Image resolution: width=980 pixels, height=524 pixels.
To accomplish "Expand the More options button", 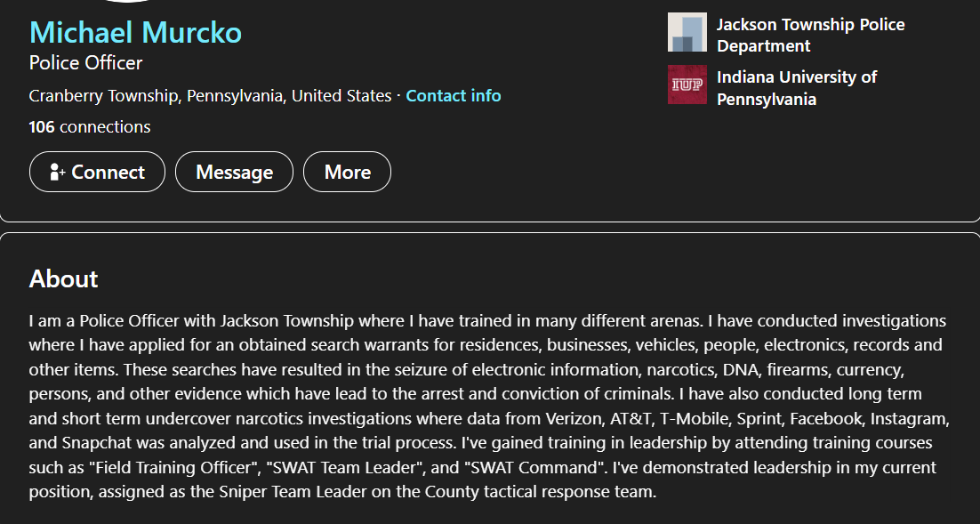I will tap(347, 172).
